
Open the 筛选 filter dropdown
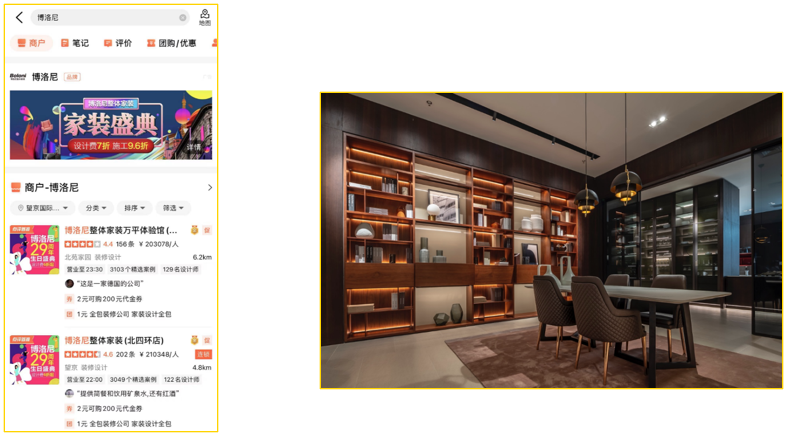point(173,208)
